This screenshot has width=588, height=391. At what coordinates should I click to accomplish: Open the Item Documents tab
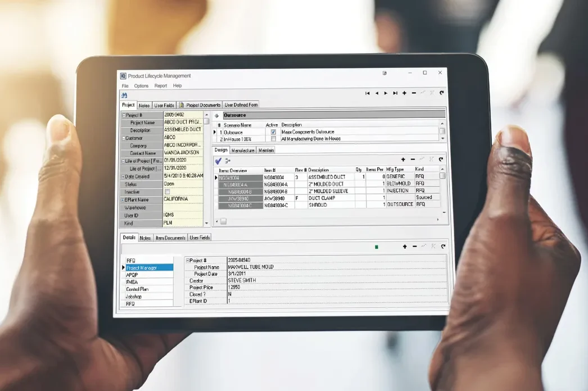170,238
